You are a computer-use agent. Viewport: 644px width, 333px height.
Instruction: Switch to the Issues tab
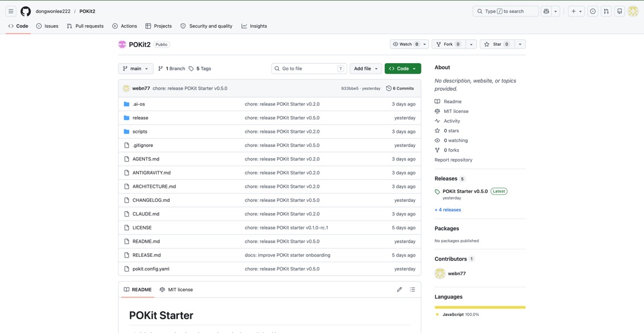point(47,26)
